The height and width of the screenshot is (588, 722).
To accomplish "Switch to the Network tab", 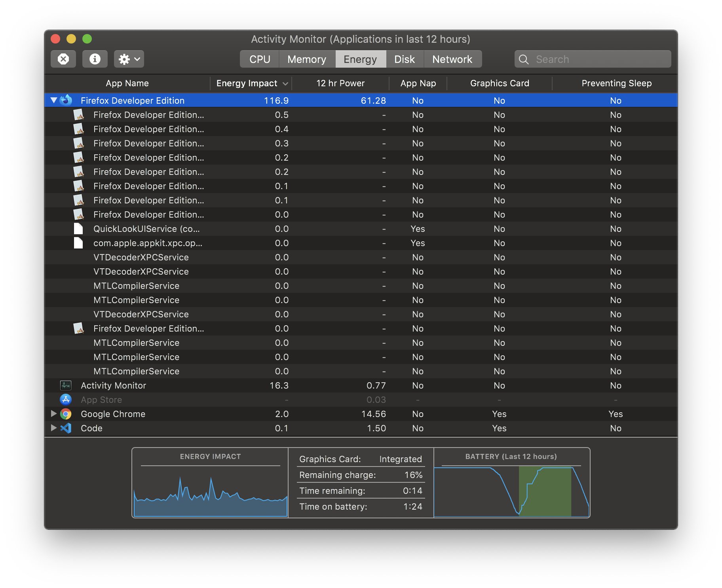I will point(452,59).
